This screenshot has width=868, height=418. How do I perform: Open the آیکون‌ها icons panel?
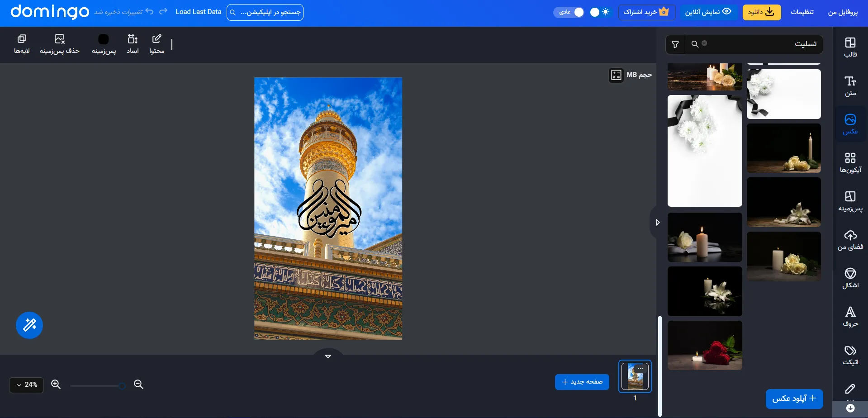(850, 163)
